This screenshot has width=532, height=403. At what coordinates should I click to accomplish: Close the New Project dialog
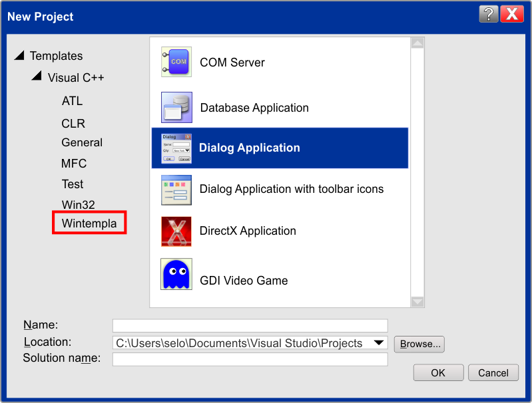512,14
